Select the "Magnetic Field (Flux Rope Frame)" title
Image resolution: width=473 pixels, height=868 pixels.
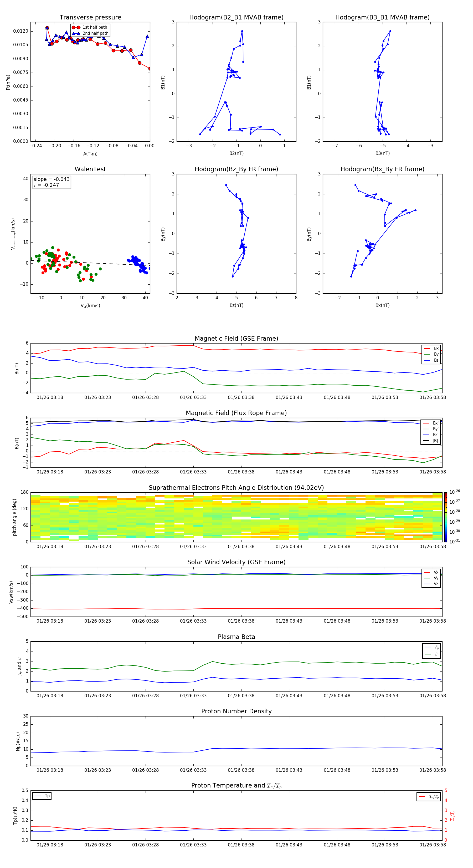(x=236, y=413)
